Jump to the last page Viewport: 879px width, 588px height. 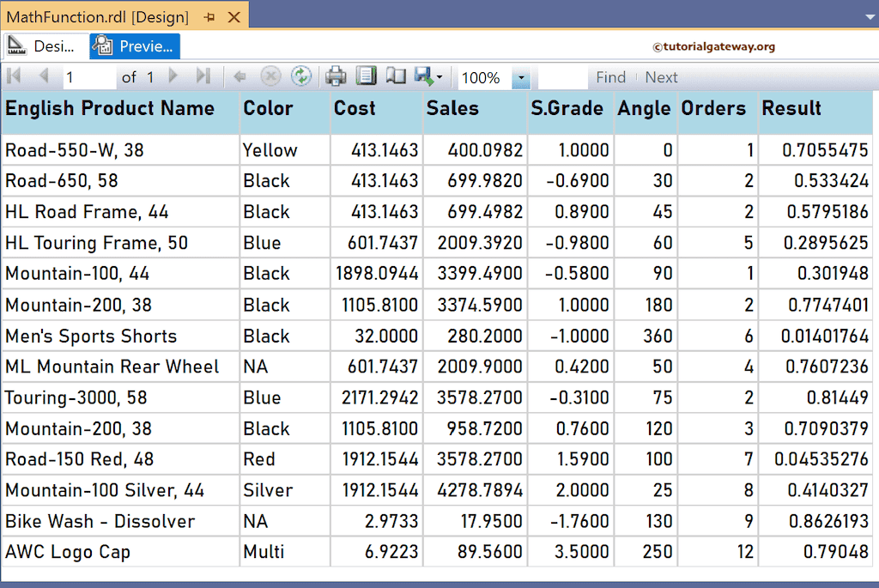point(204,76)
